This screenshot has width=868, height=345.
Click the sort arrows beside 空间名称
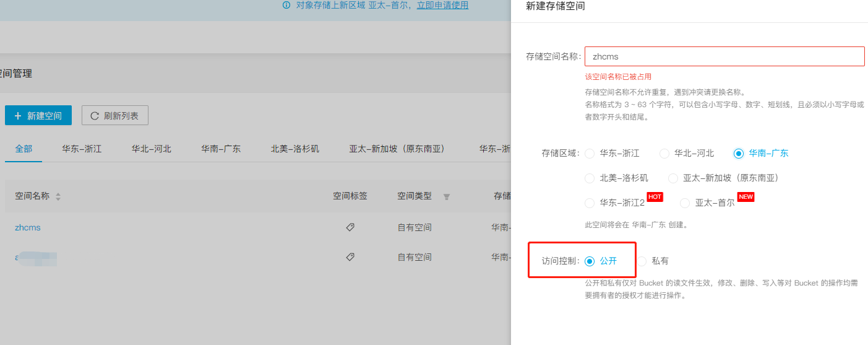point(58,197)
